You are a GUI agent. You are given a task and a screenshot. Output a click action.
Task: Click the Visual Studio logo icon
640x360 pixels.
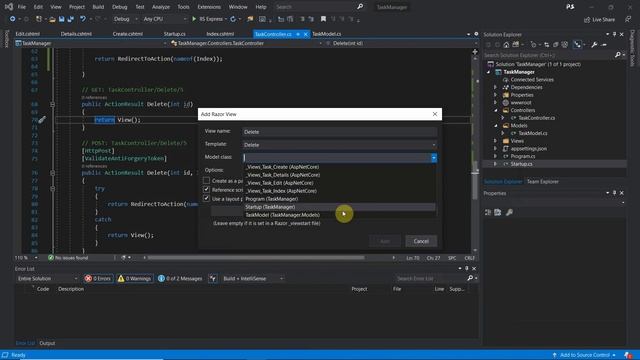click(x=9, y=7)
